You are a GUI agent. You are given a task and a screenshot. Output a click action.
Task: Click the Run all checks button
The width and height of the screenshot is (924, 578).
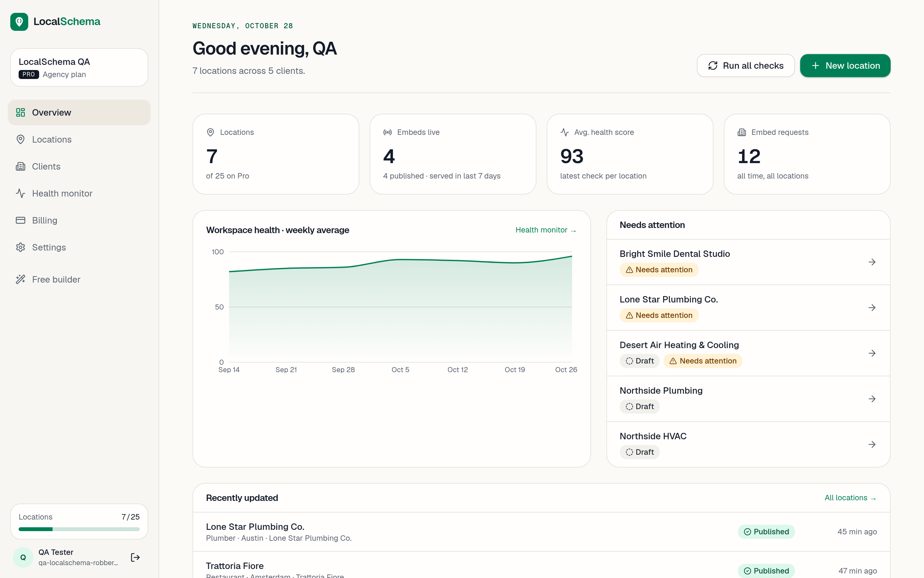(746, 66)
